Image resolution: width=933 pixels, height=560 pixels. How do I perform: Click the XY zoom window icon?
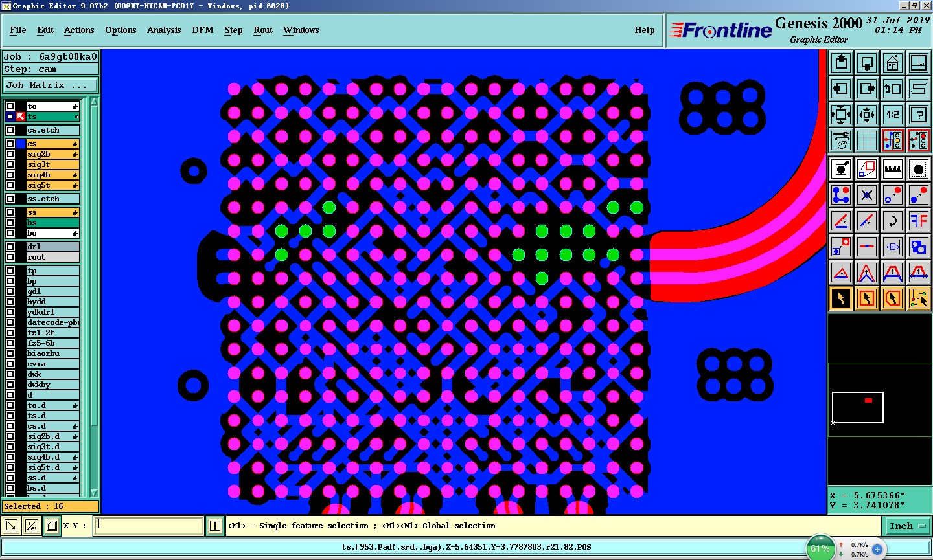click(x=919, y=63)
